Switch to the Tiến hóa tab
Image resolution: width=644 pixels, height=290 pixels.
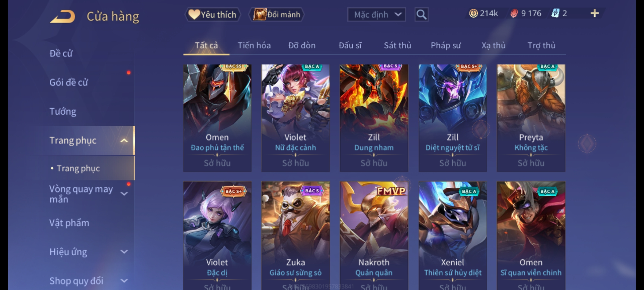coord(254,45)
